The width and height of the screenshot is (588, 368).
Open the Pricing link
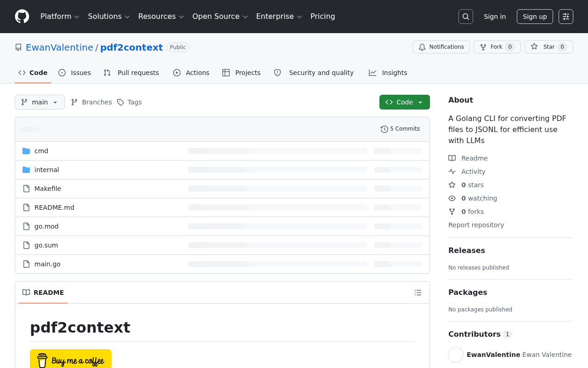[322, 17]
